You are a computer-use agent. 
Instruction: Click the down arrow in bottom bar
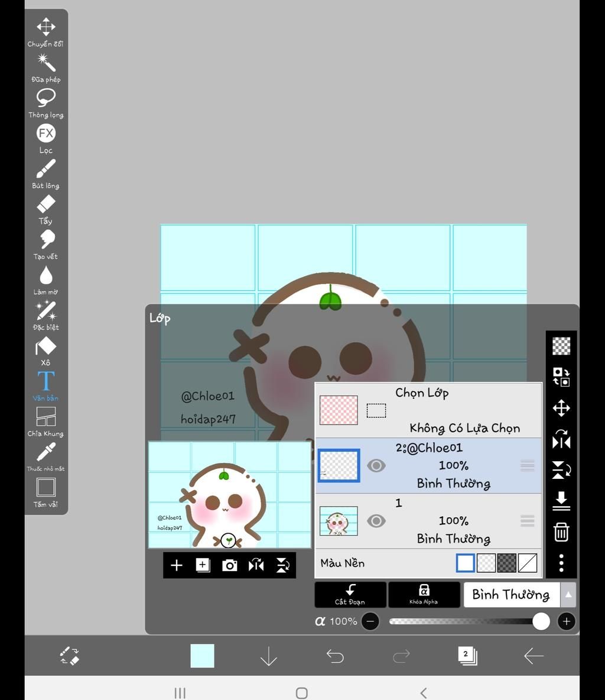point(269,656)
